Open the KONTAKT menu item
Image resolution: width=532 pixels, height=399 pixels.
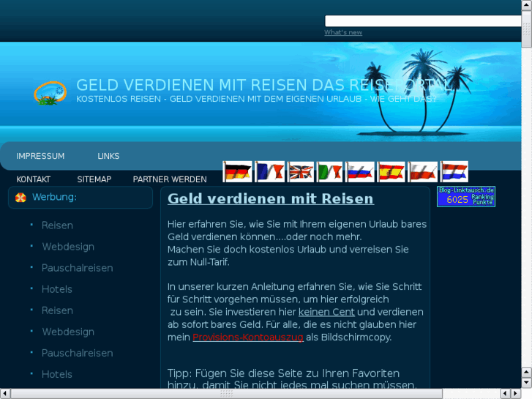tap(33, 179)
